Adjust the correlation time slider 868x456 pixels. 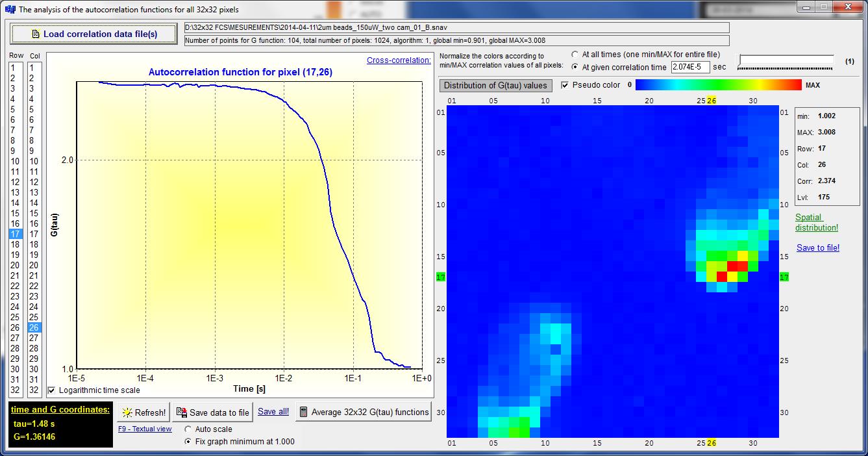(x=786, y=61)
